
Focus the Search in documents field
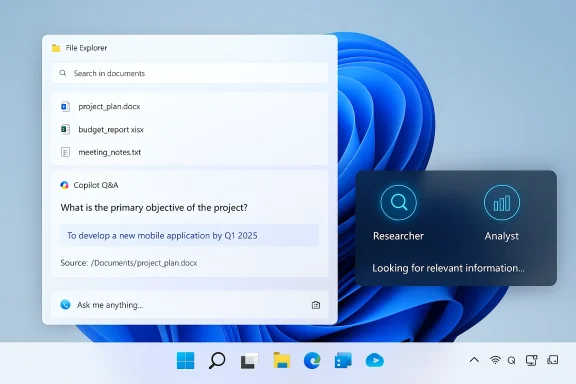(190, 73)
